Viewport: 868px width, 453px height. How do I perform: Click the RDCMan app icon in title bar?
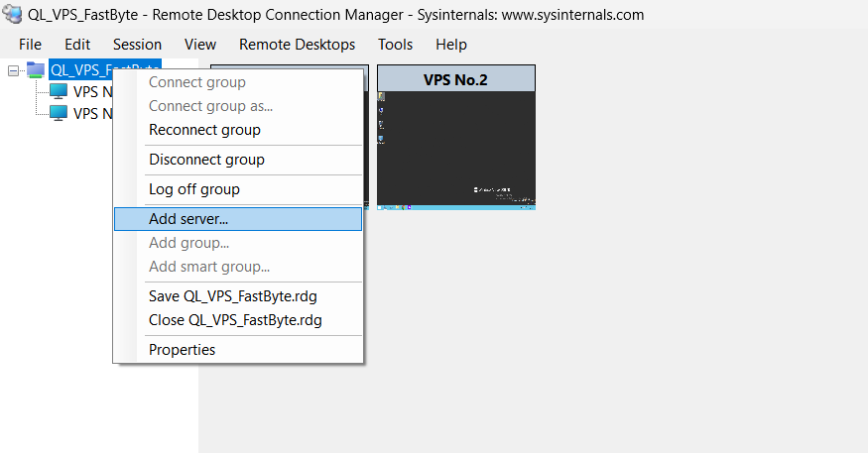[12, 14]
